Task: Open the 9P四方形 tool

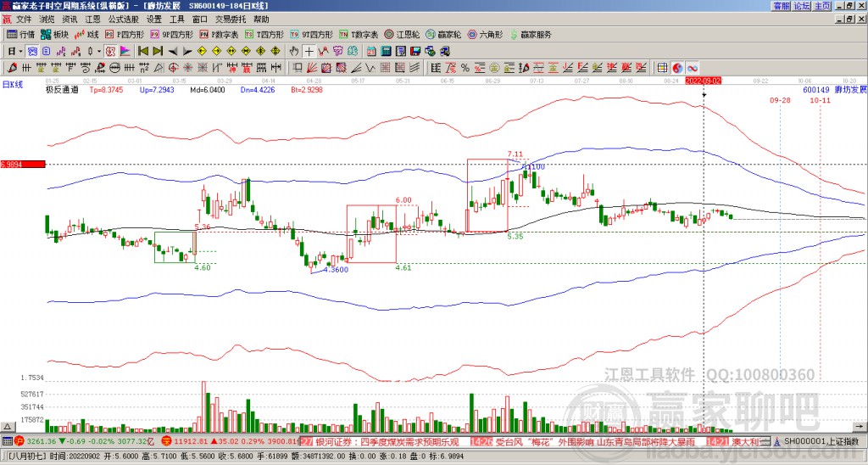Action: pos(172,34)
